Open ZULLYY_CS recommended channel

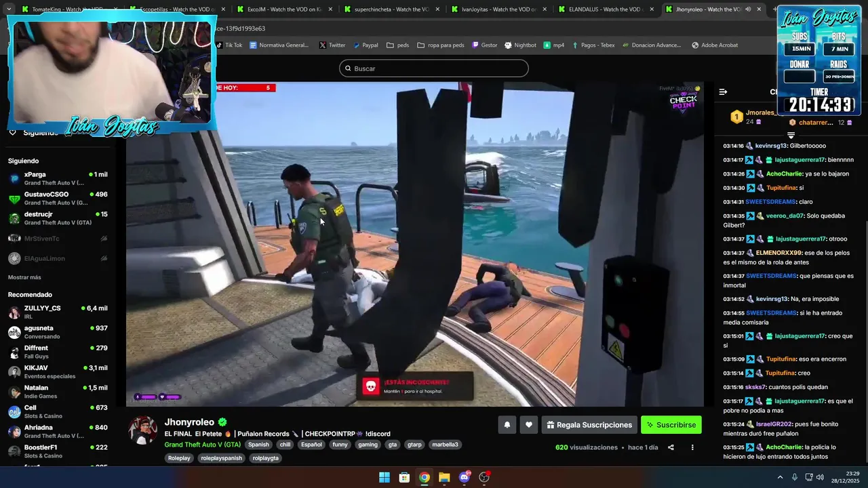pyautogui.click(x=58, y=312)
